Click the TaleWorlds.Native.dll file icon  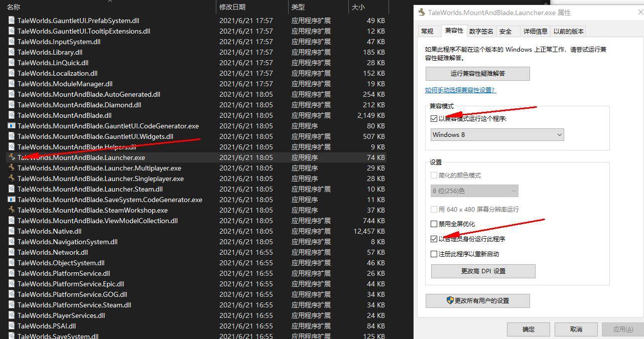(x=12, y=231)
